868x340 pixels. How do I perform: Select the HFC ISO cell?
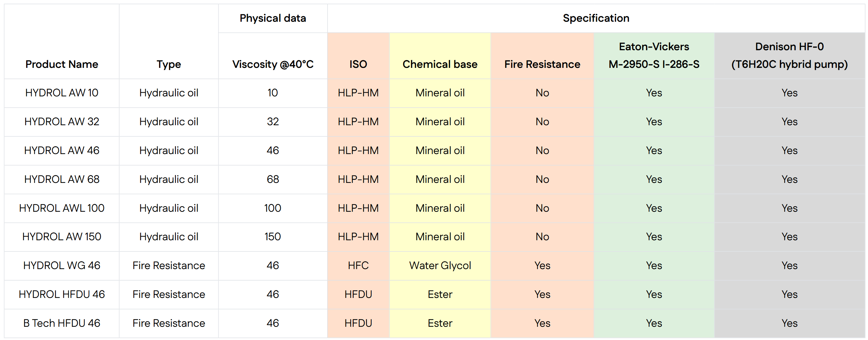(358, 265)
